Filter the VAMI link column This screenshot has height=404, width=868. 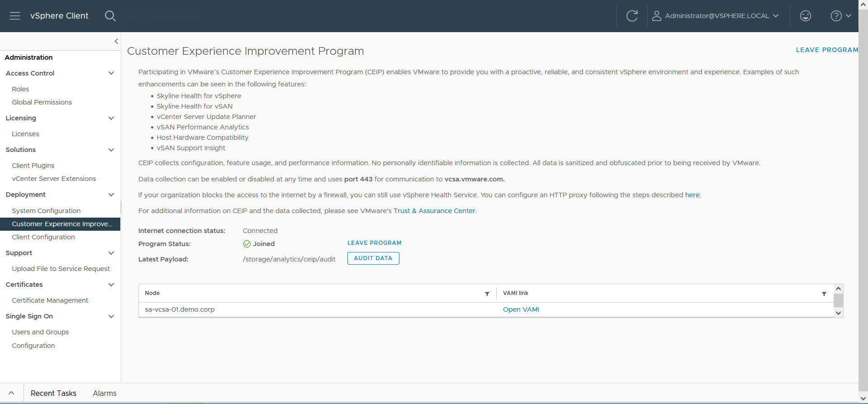pos(824,294)
